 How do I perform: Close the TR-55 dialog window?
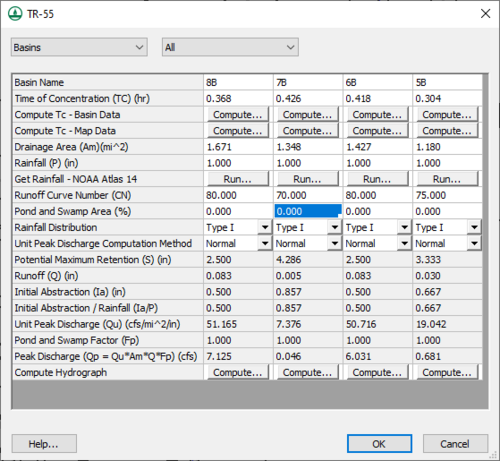[x=485, y=14]
